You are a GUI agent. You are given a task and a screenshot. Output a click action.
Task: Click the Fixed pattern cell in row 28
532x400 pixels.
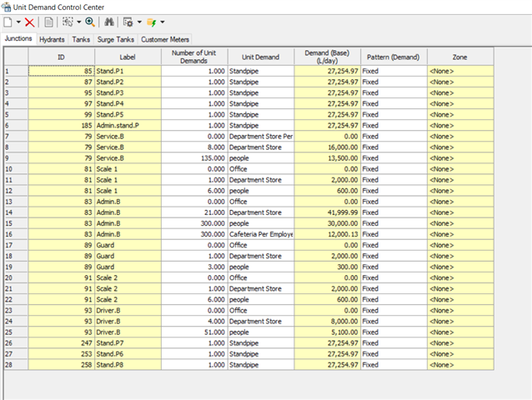394,365
